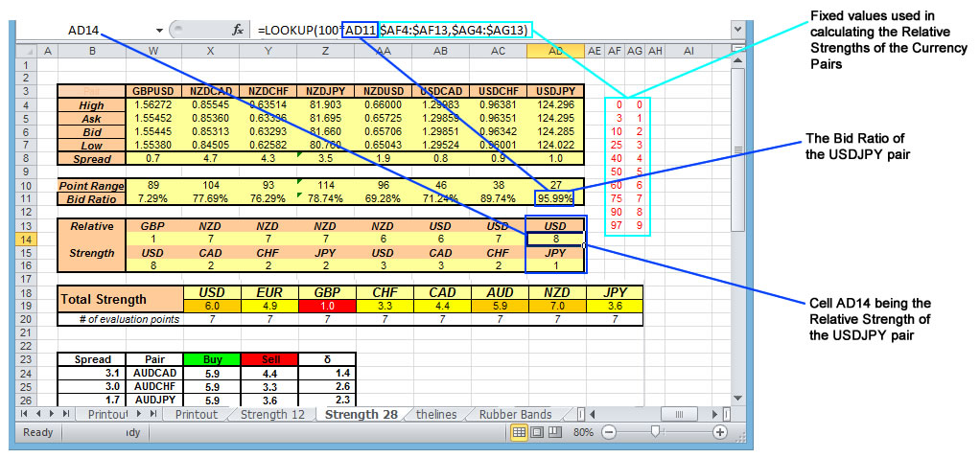
Task: Click the red Sell header cell
Action: coord(268,360)
